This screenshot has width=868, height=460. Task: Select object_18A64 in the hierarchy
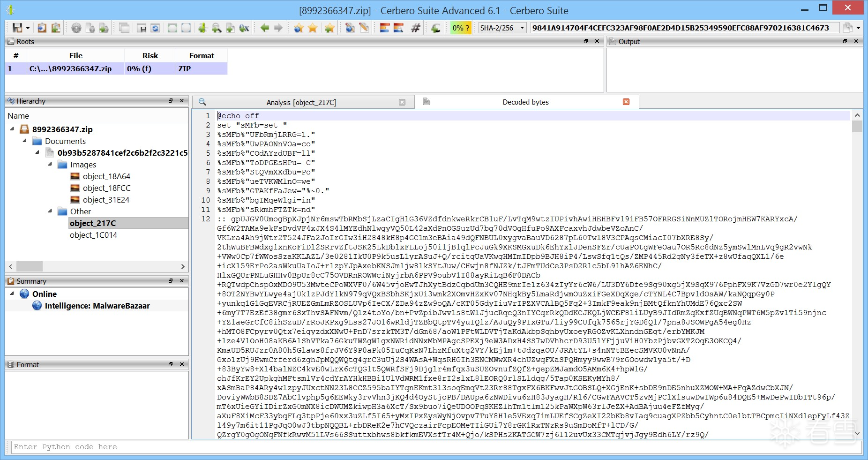click(x=106, y=176)
